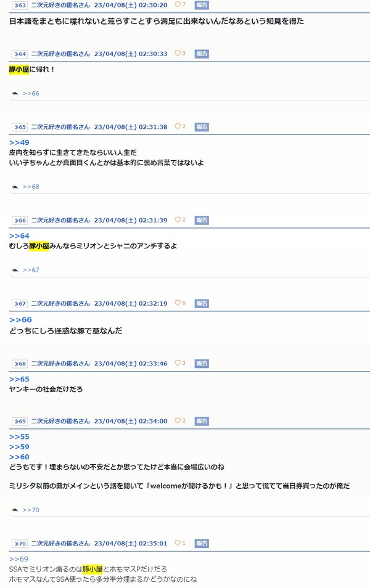
Task: Like post 64 with the heart icon
Action: point(178,53)
